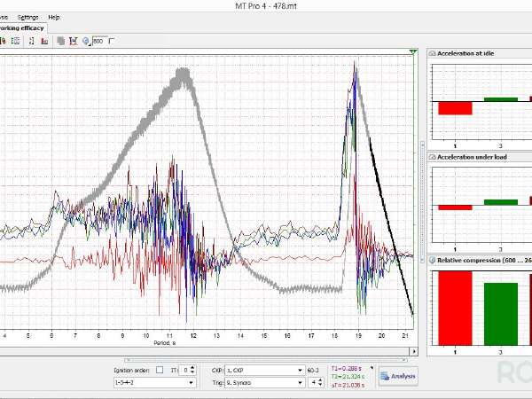Open the CKP channel dropdown
532x399 pixels.
point(264,370)
